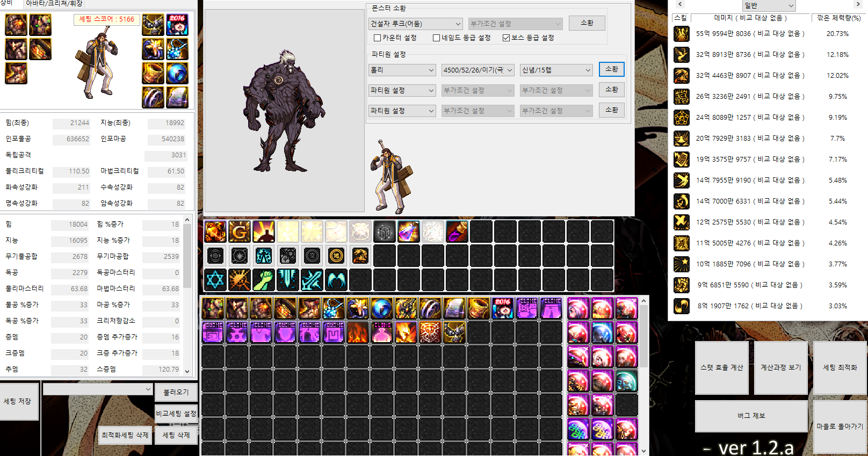Click the 스탯 효율 계산 button
868x456 pixels.
pyautogui.click(x=721, y=367)
